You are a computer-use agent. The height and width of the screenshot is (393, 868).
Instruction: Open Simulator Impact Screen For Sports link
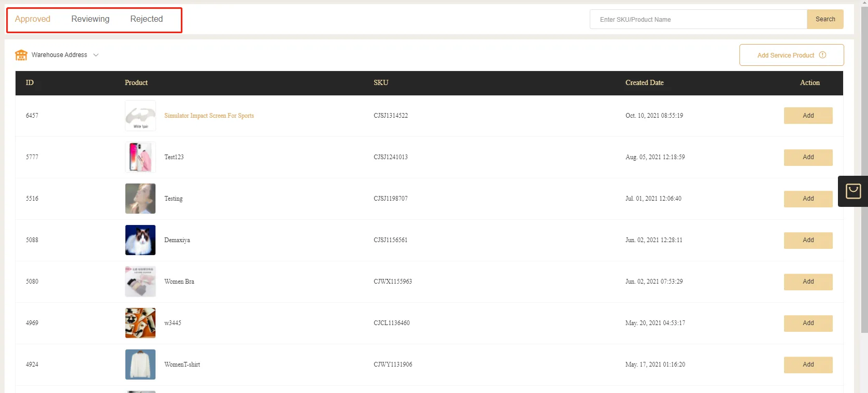pyautogui.click(x=209, y=116)
